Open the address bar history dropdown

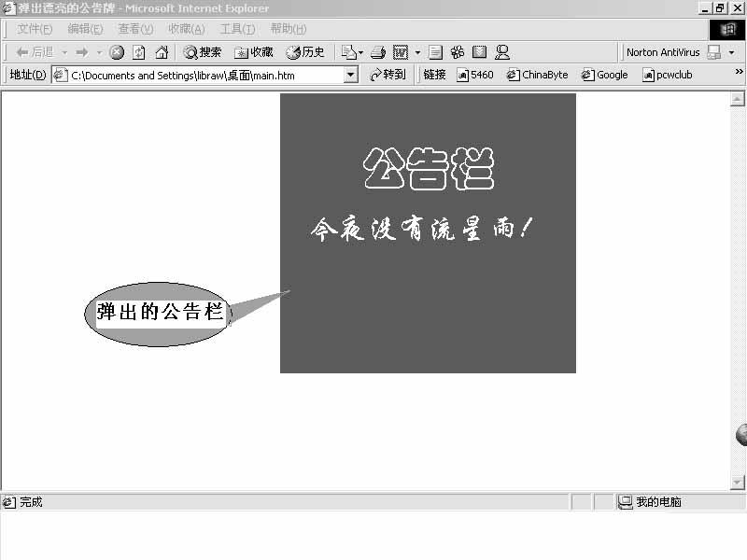click(x=350, y=75)
